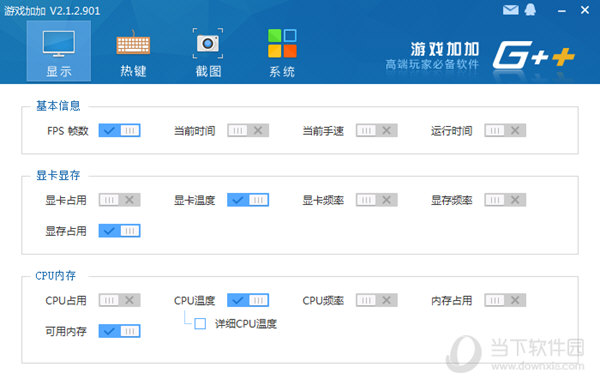Click the mail envelope icon
This screenshot has width=600, height=385.
coord(510,10)
